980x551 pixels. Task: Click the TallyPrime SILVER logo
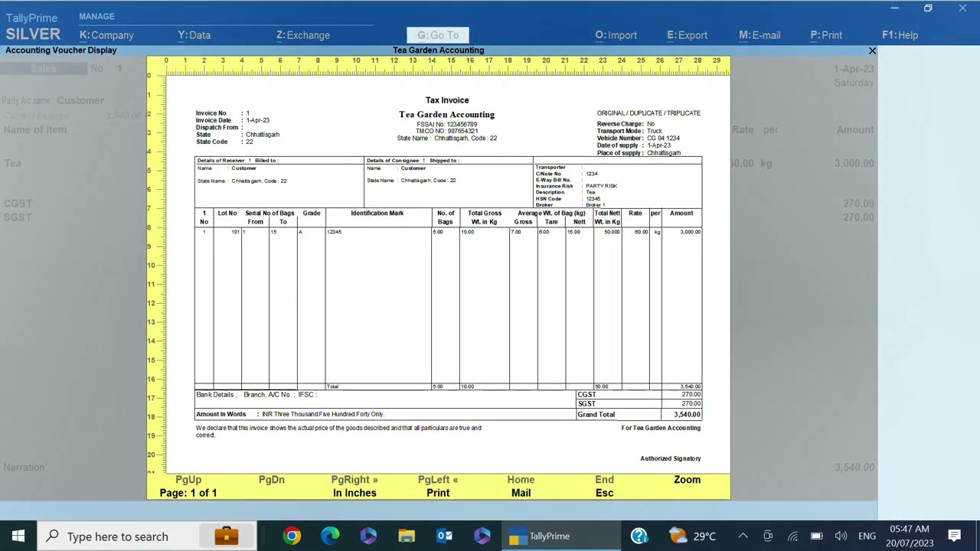pyautogui.click(x=33, y=28)
